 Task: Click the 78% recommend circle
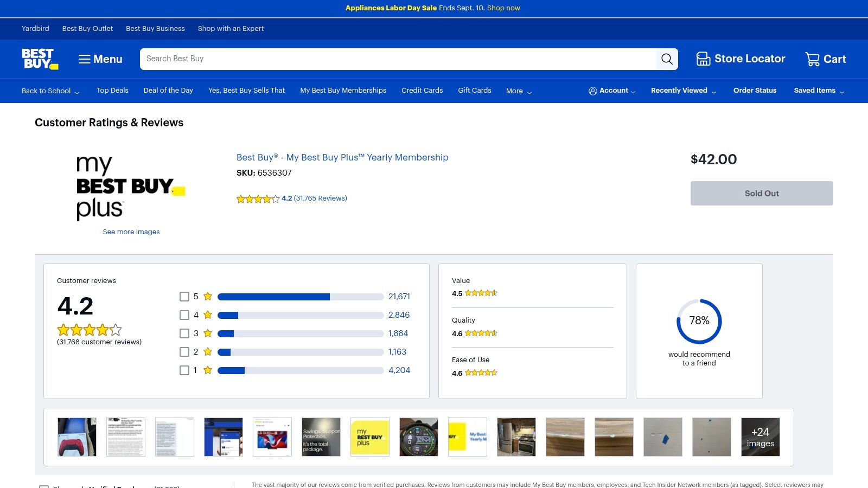[x=699, y=321]
